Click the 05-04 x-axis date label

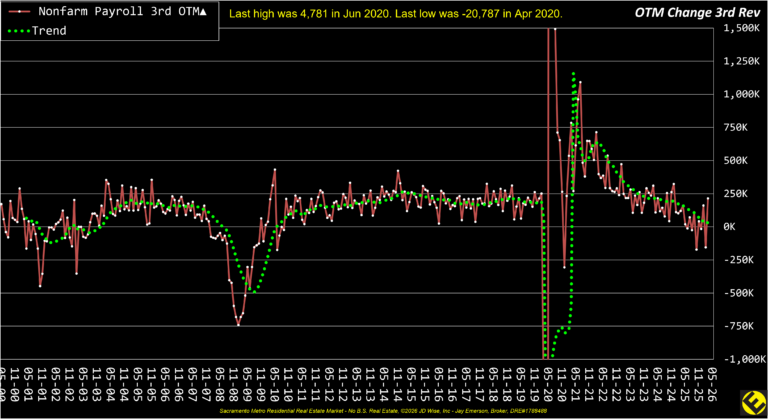pyautogui.click(x=111, y=385)
